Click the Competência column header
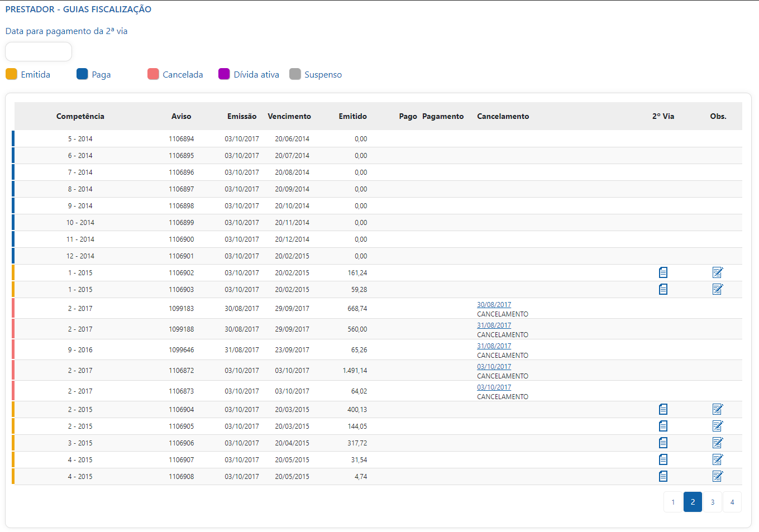 [80, 116]
